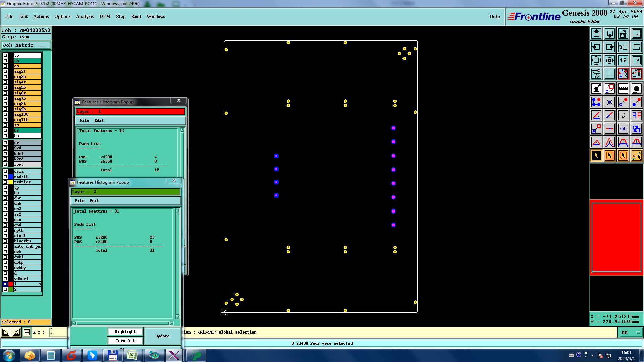Click the Highlight button

tap(125, 331)
